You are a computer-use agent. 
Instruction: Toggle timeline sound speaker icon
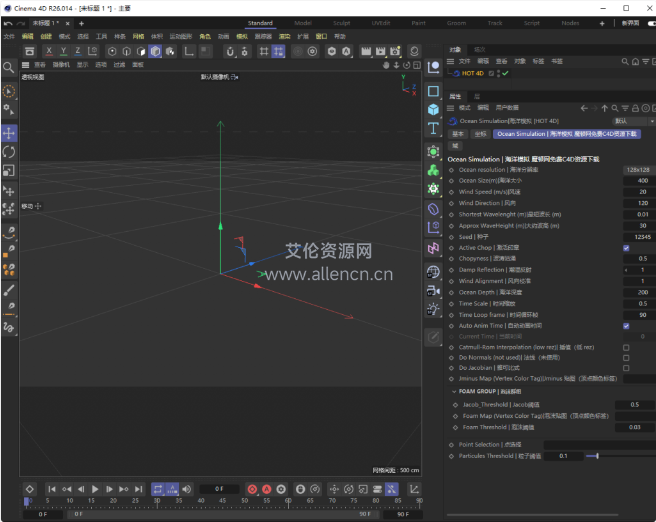187,489
